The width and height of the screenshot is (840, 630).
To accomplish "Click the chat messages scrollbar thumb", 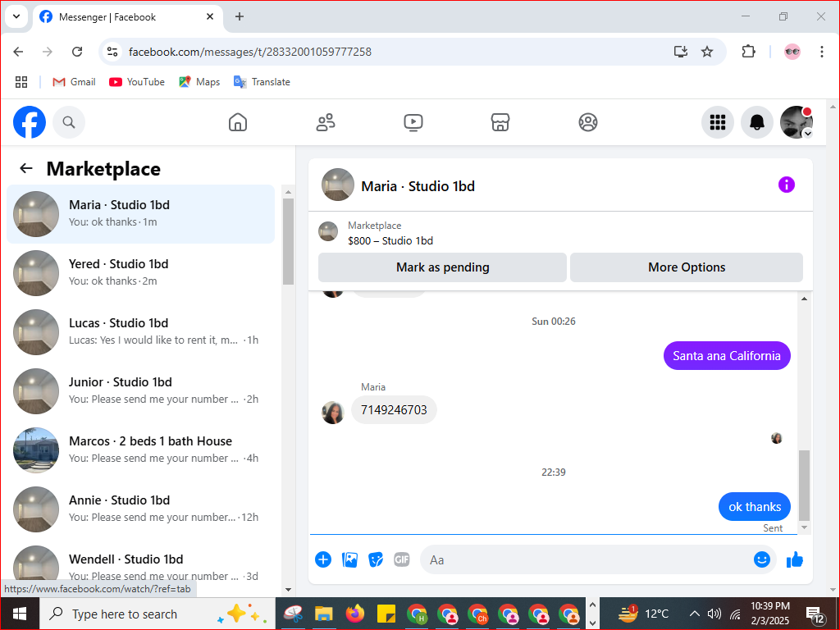I will (804, 486).
